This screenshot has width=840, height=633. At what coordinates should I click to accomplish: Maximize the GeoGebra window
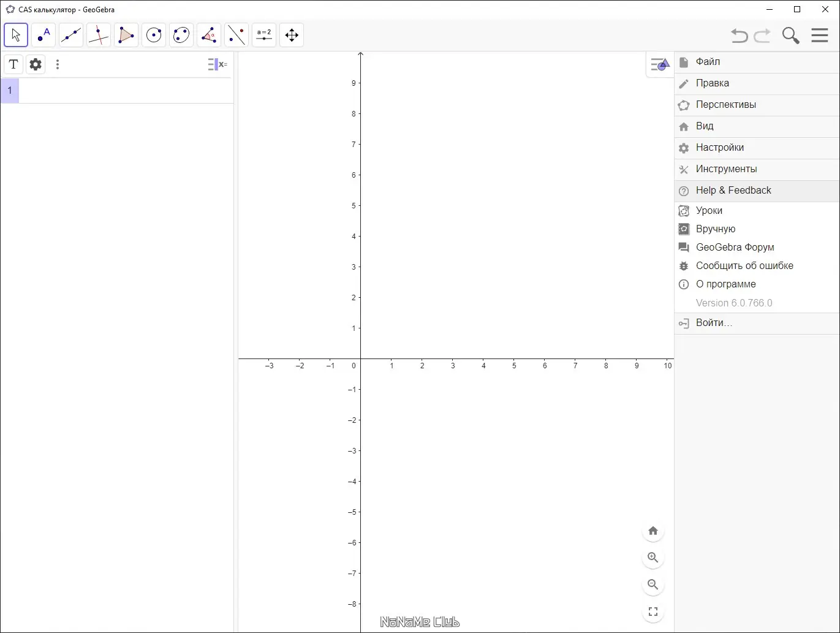tap(797, 9)
